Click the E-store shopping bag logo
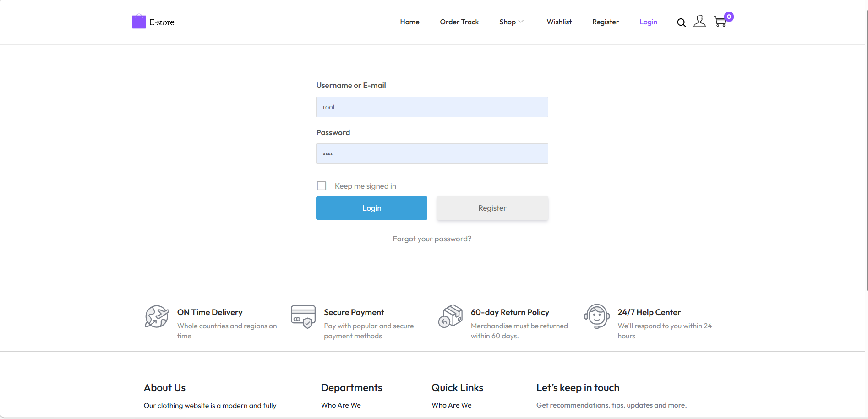The width and height of the screenshot is (868, 419). 139,22
